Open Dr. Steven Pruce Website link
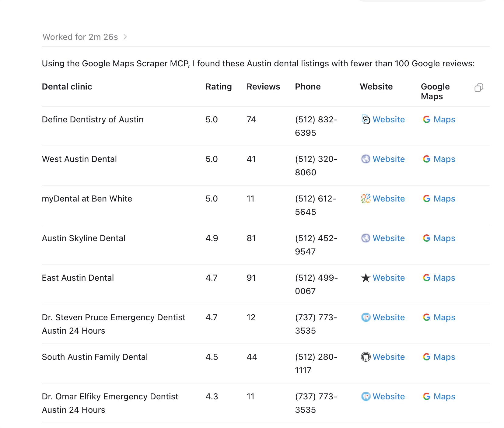Screen dimensions: 504x428 coord(389,317)
